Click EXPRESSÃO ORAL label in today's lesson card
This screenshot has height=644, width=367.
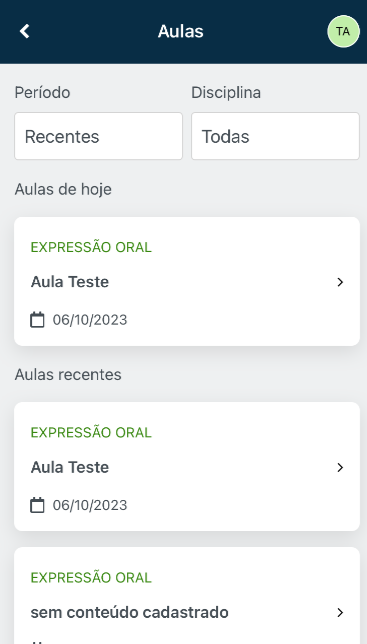tap(91, 247)
